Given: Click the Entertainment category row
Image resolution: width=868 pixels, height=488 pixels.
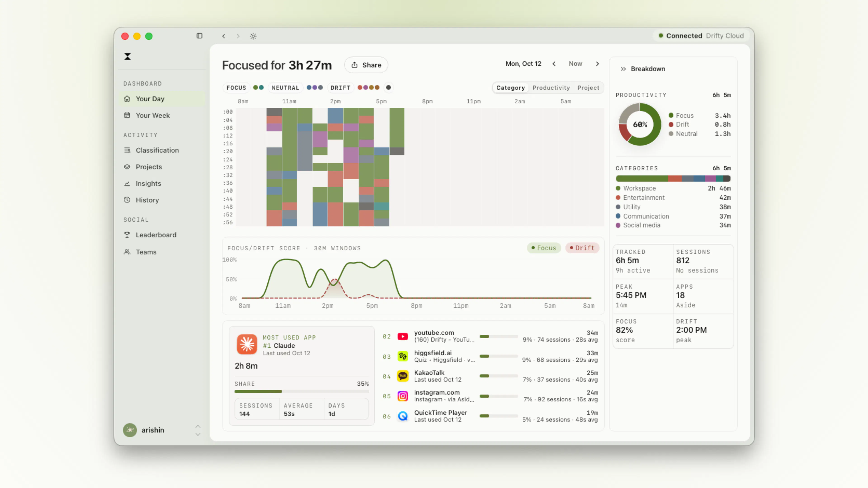Looking at the screenshot, I should pyautogui.click(x=673, y=198).
